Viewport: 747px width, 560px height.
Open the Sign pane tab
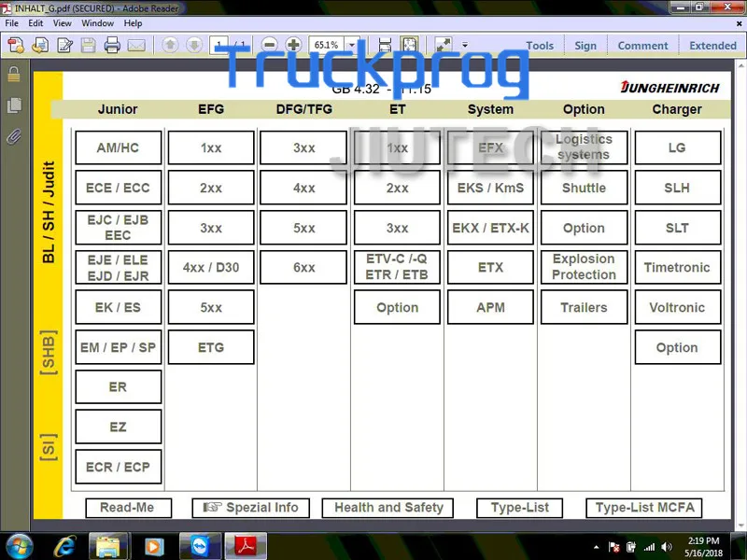point(585,45)
